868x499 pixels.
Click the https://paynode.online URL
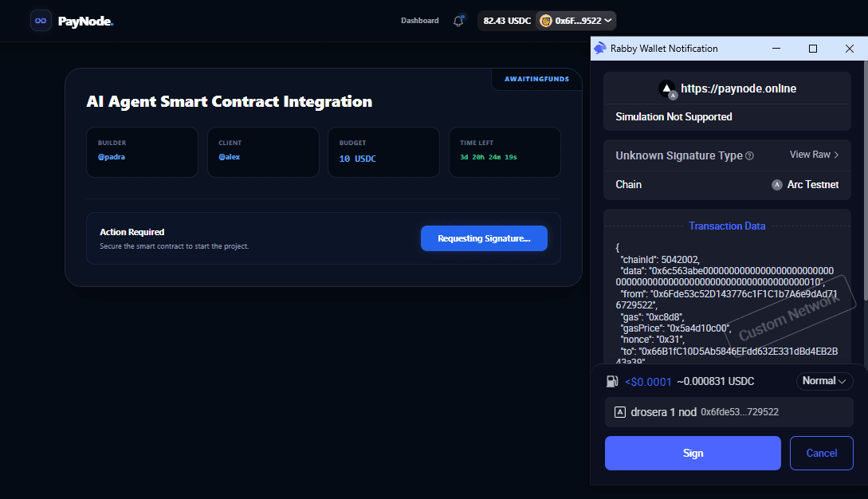pyautogui.click(x=738, y=88)
